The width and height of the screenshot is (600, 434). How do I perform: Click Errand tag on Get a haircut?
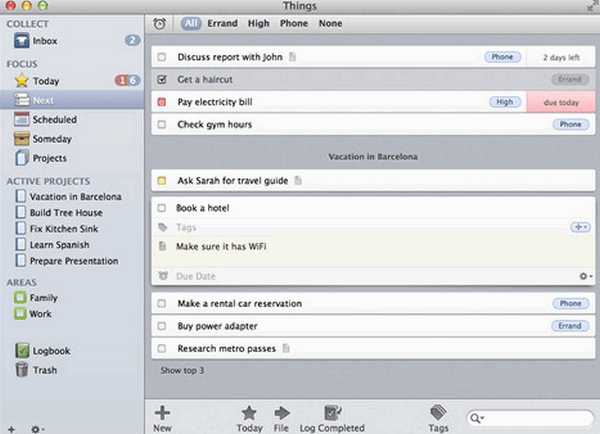[x=570, y=79]
